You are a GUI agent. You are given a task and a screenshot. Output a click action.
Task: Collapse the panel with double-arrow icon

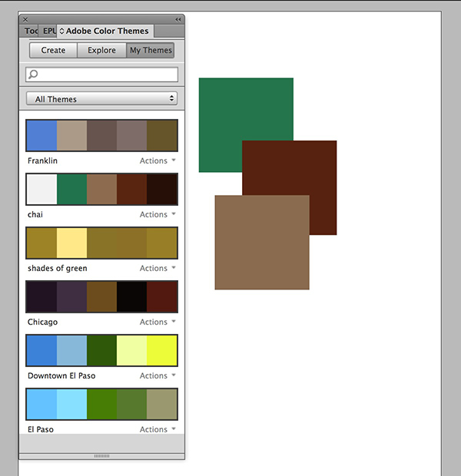click(178, 19)
